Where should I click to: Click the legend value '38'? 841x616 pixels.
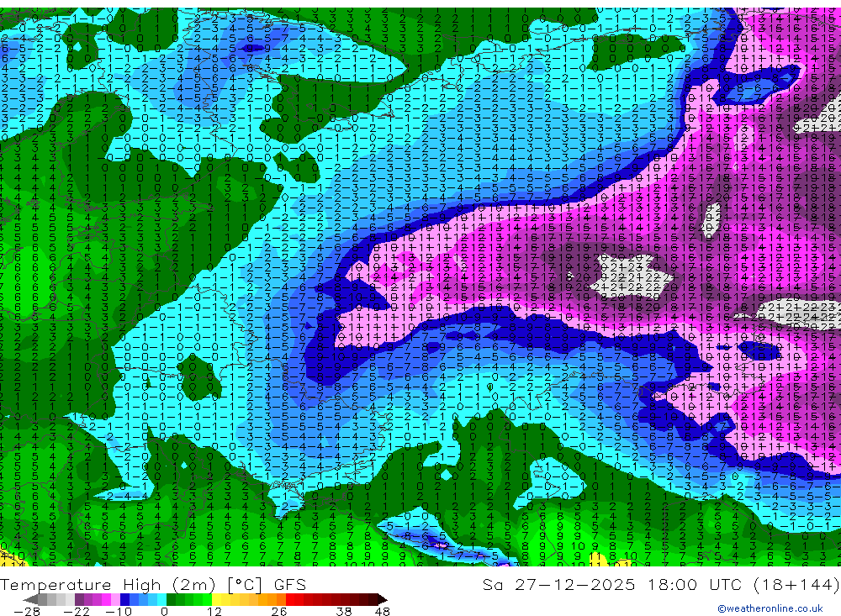coord(344,612)
